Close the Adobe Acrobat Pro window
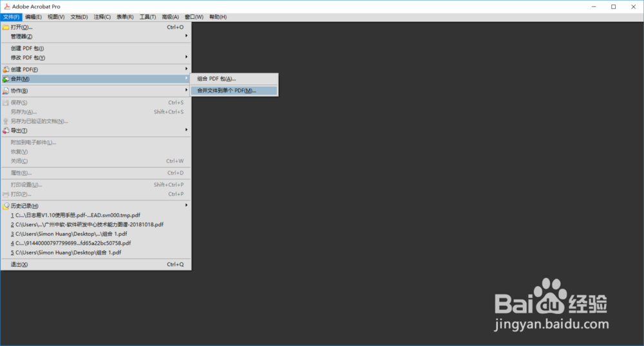 coord(633,6)
